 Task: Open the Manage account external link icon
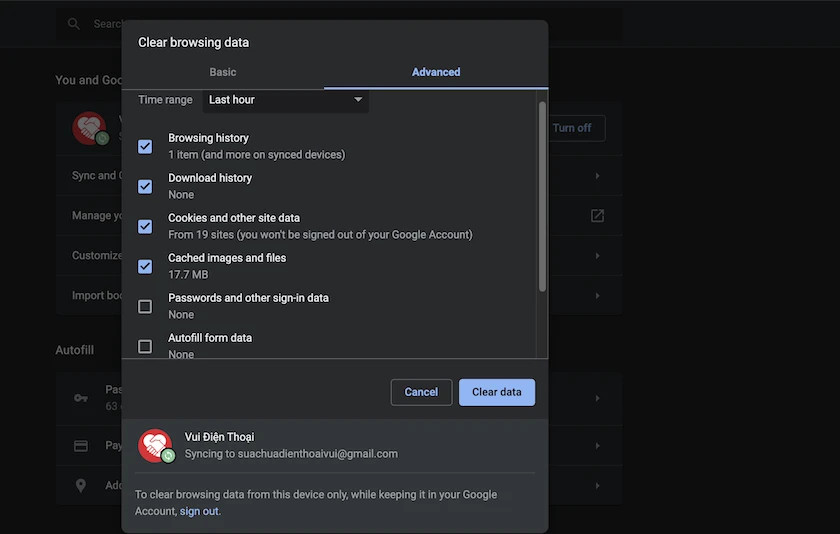597,216
